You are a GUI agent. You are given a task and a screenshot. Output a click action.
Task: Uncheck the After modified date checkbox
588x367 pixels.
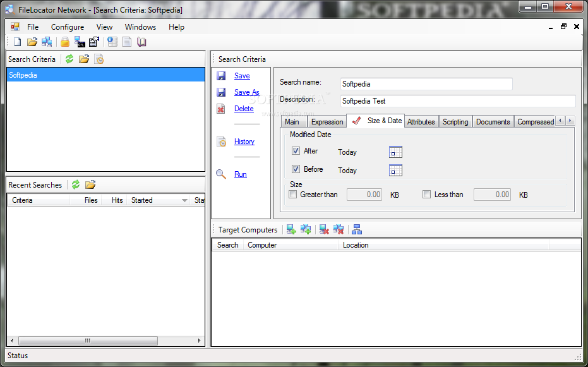[296, 151]
